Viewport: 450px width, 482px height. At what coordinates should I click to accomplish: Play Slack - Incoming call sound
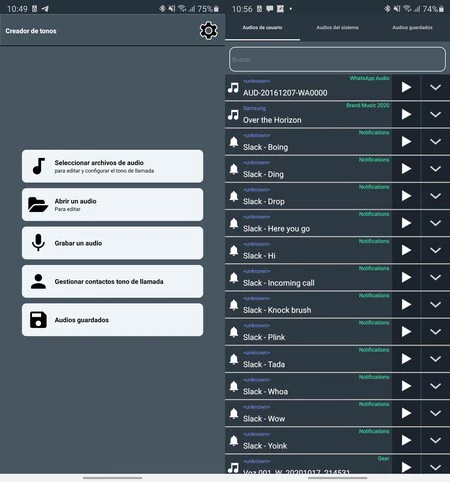tap(406, 277)
